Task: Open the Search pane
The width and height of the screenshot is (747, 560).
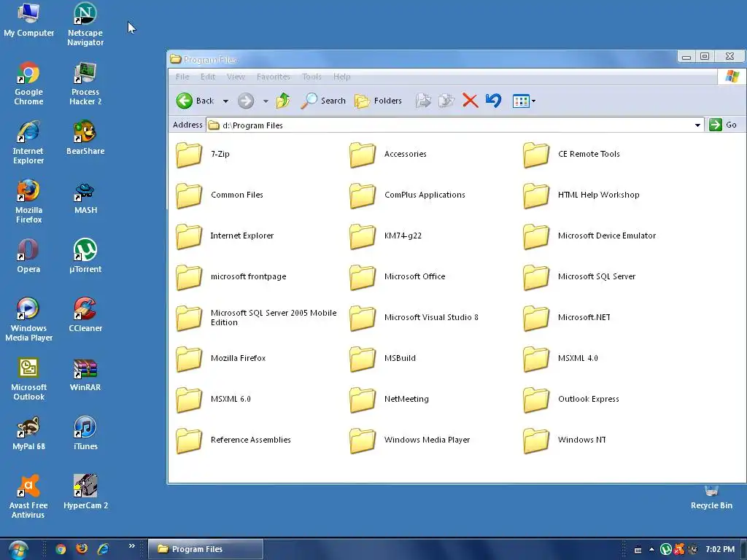Action: [x=323, y=101]
